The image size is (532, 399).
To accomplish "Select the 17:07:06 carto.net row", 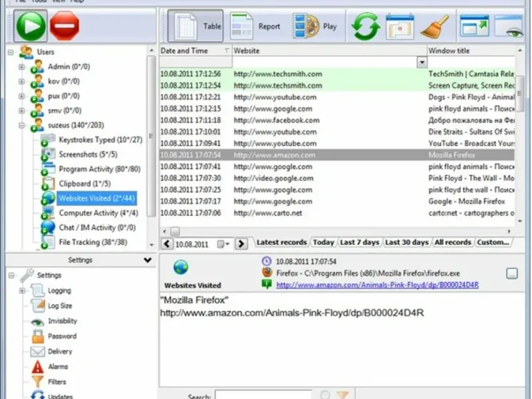I will click(337, 213).
